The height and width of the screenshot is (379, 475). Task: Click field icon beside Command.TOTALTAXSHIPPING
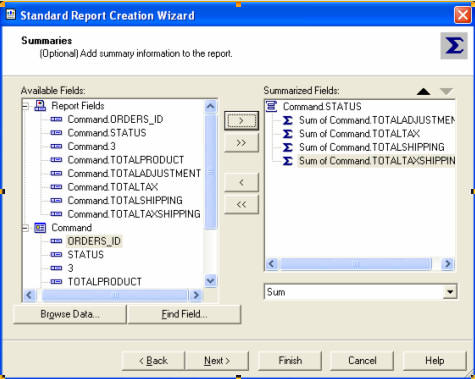(x=56, y=214)
